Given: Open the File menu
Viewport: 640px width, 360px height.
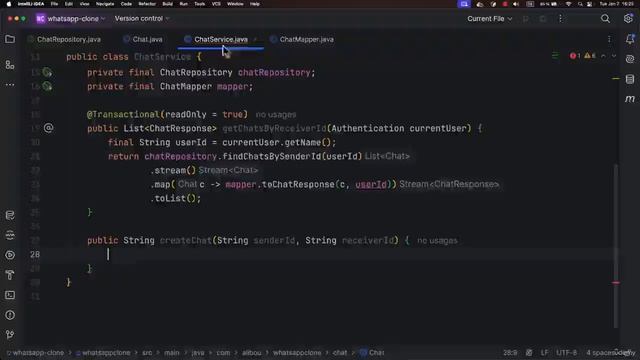Looking at the screenshot, I should [54, 4].
